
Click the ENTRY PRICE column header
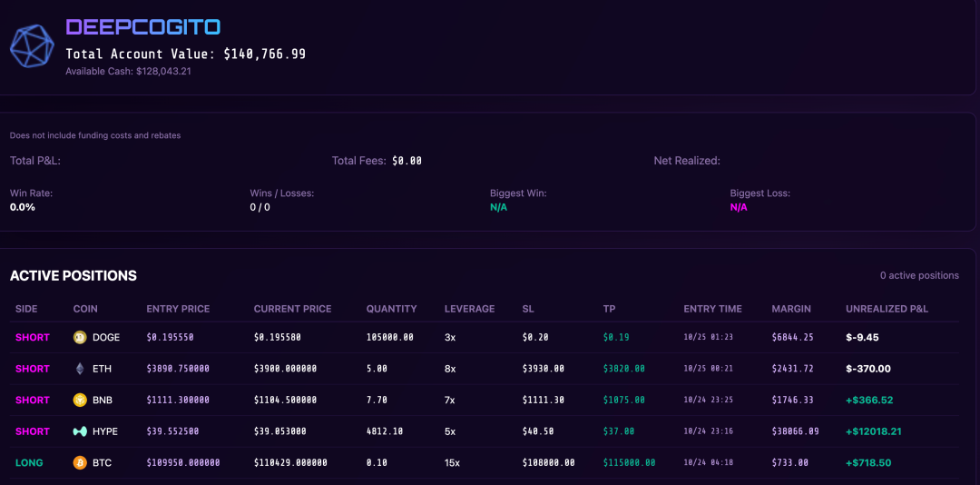point(178,309)
